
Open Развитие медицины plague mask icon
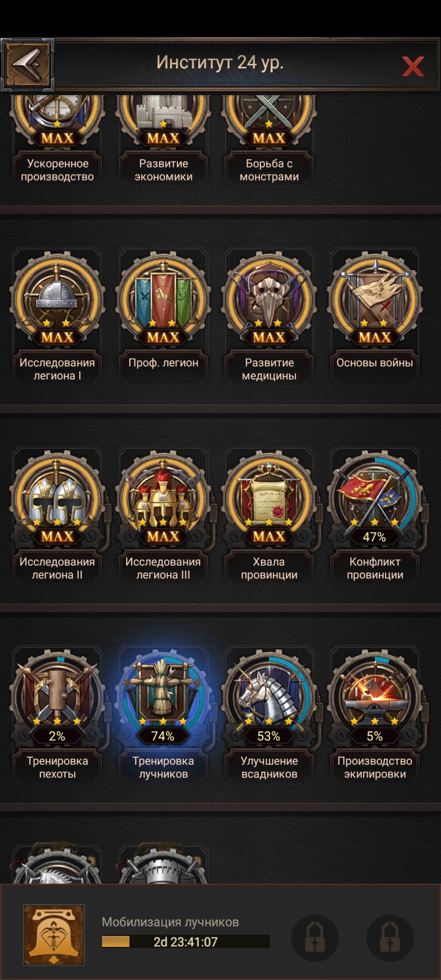click(x=269, y=302)
